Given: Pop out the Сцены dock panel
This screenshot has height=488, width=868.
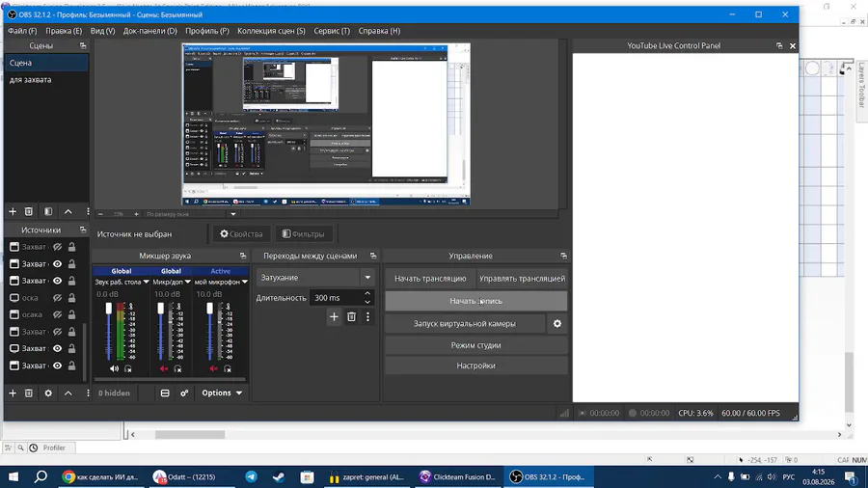Looking at the screenshot, I should click(x=83, y=46).
